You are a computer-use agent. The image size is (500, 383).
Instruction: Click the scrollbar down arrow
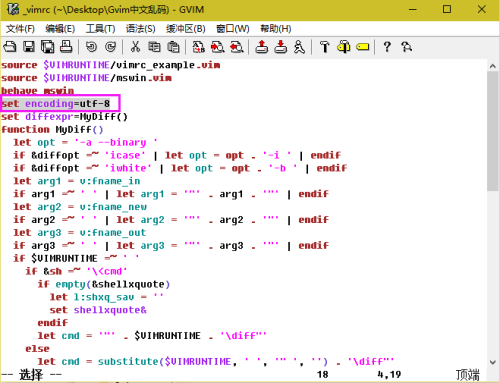pyautogui.click(x=493, y=362)
